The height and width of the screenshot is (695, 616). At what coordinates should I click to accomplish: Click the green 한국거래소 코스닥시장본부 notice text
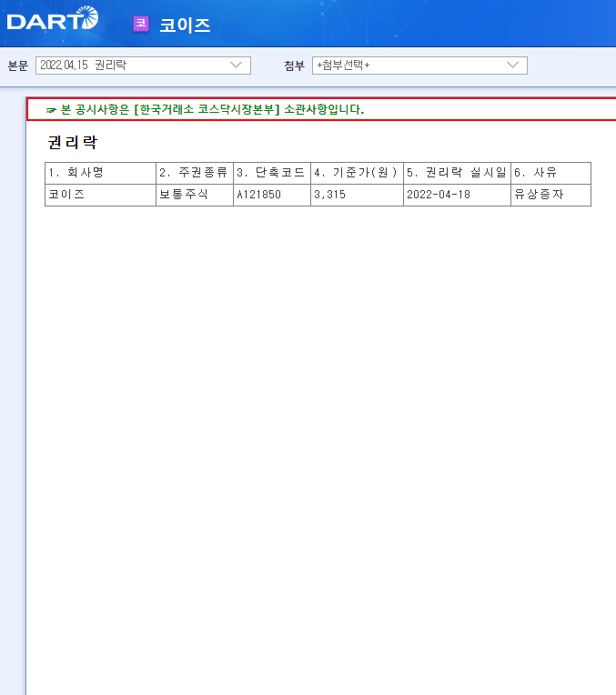(212, 109)
